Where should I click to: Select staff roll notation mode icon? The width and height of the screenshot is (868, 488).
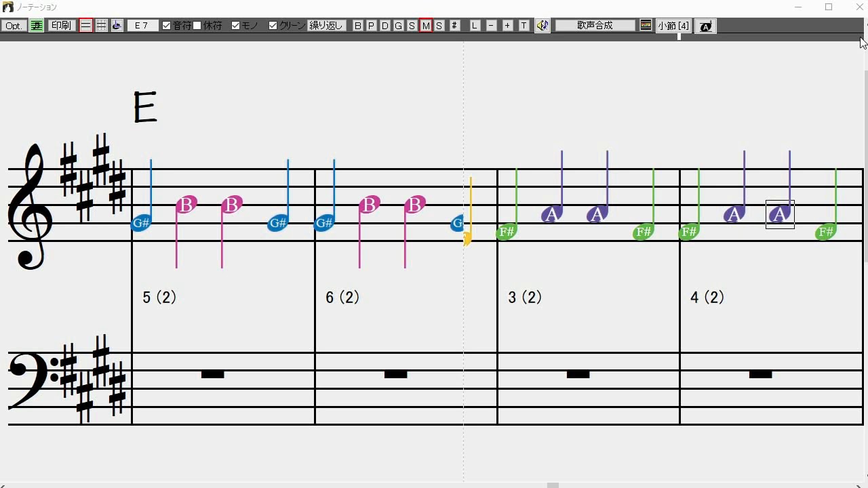click(x=117, y=26)
